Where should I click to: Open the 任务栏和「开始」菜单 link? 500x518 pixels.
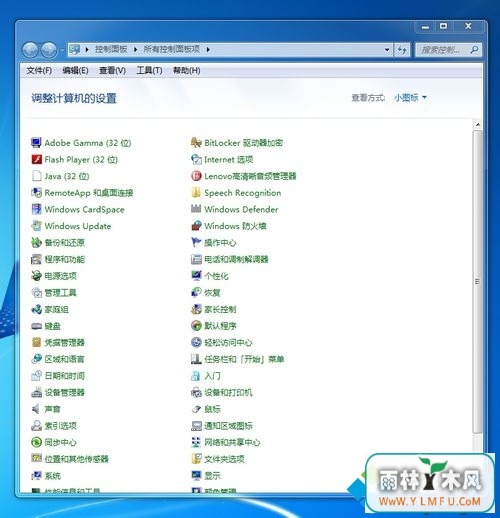(x=244, y=359)
